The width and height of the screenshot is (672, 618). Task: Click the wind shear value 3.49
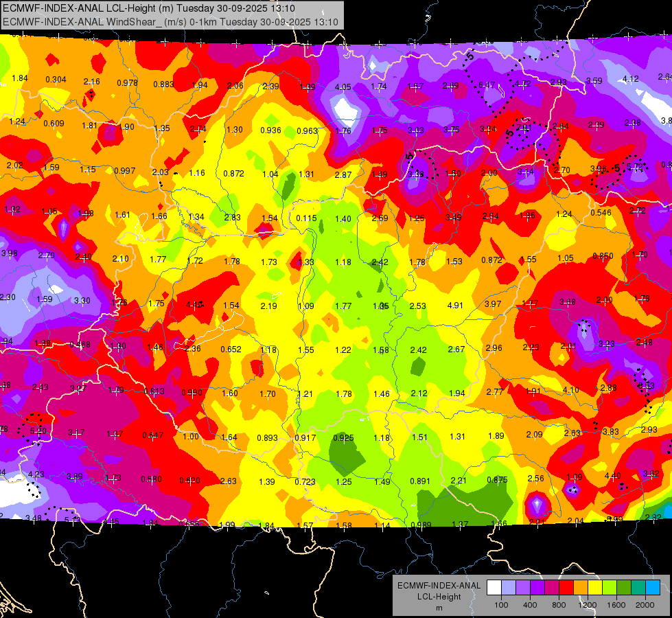[x=454, y=218]
